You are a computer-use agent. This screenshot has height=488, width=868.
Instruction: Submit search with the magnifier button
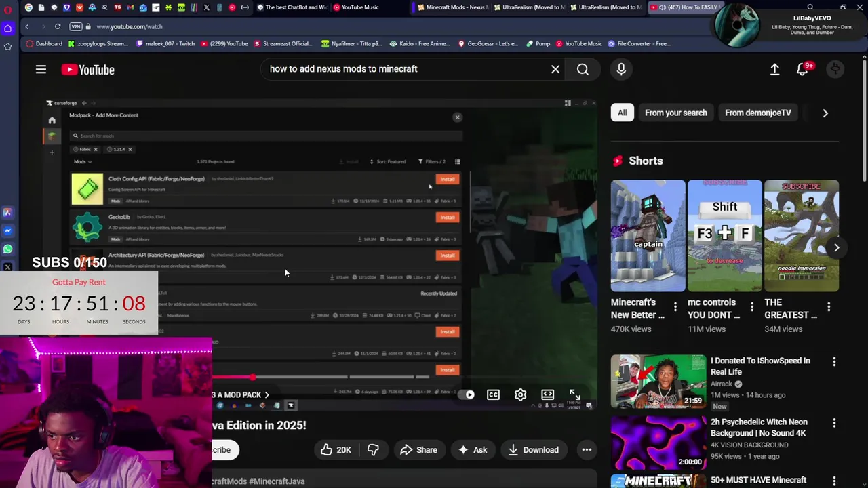(583, 69)
